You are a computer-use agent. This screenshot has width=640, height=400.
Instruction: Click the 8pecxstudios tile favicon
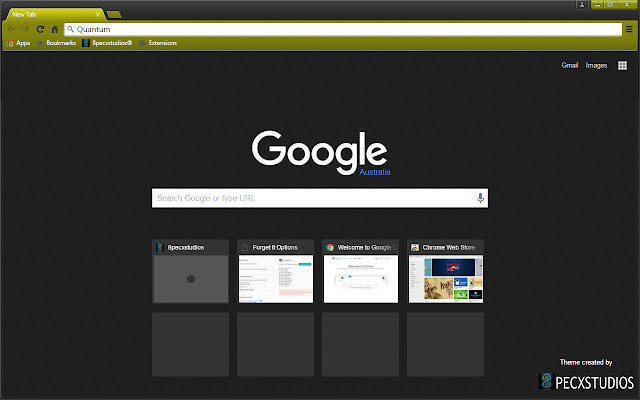pyautogui.click(x=160, y=247)
